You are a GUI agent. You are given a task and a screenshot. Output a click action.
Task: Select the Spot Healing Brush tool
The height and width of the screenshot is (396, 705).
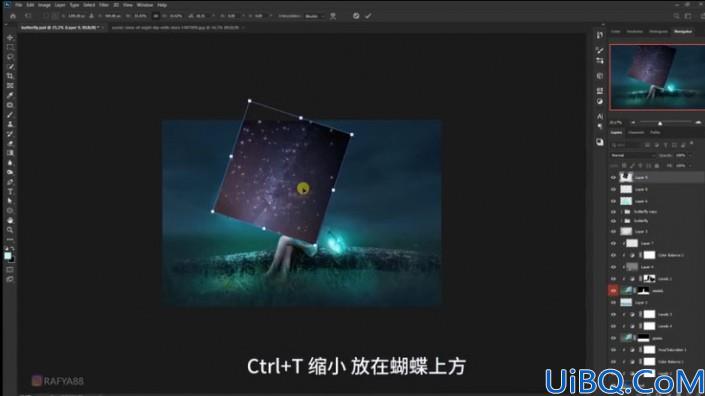tap(10, 105)
